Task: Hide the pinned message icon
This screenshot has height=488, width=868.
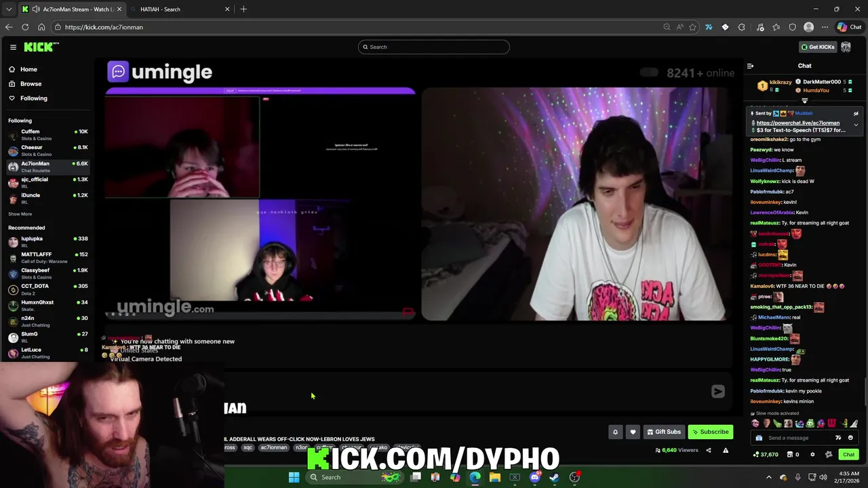Action: [x=856, y=114]
